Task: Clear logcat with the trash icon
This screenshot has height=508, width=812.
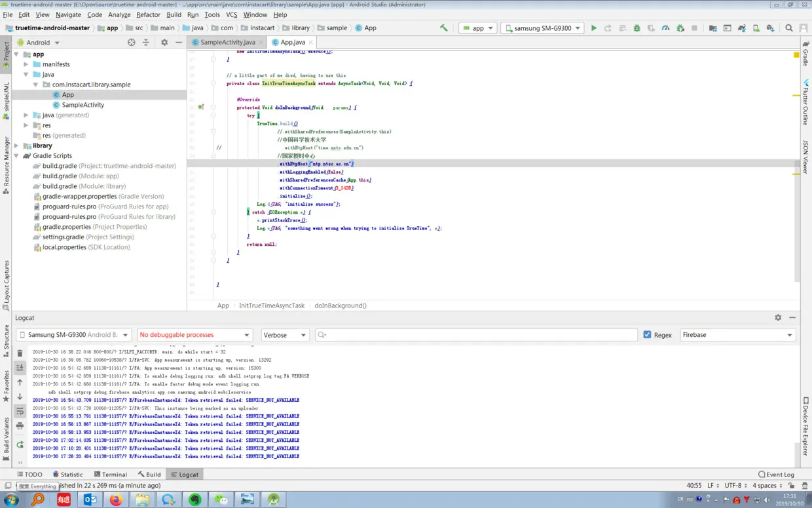Action: (20, 353)
